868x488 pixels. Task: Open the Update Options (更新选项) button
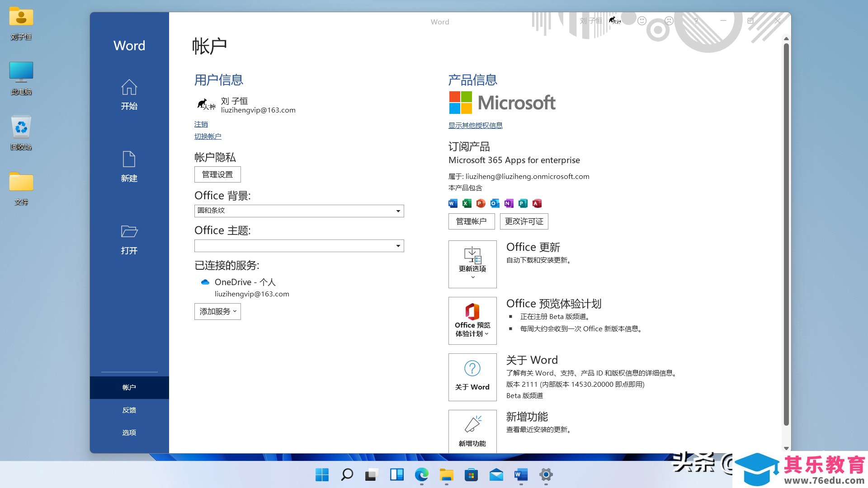click(472, 264)
